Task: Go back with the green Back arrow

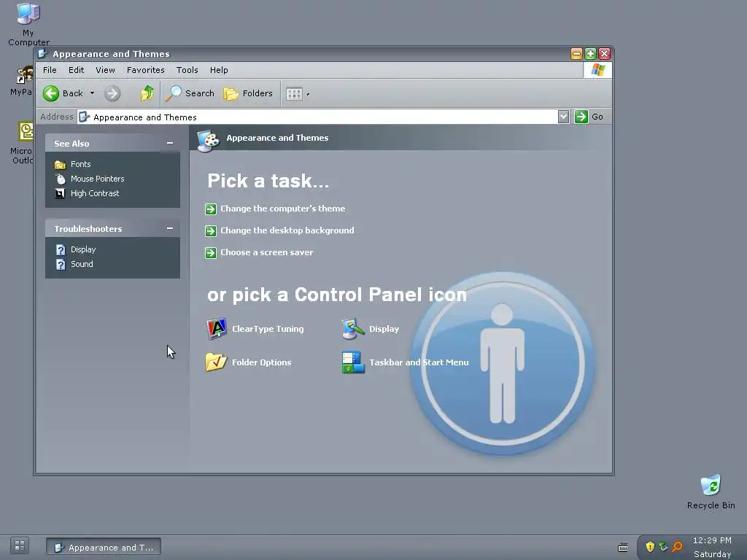Action: pos(63,93)
